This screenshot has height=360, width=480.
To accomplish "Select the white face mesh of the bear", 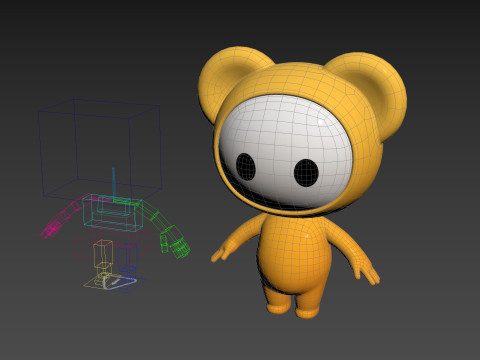I will tap(285, 152).
